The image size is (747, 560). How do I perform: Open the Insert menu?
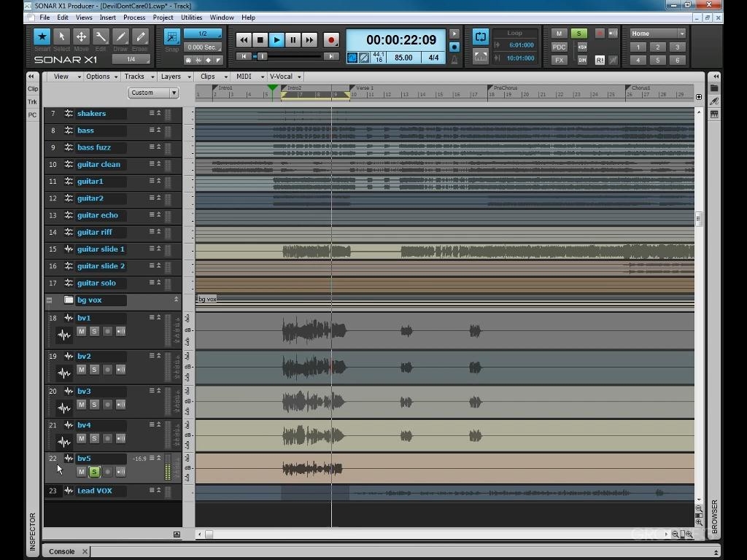coord(108,17)
